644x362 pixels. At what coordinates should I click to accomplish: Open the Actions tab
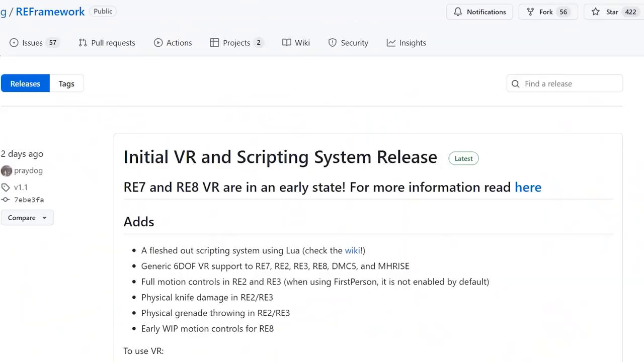click(x=173, y=43)
